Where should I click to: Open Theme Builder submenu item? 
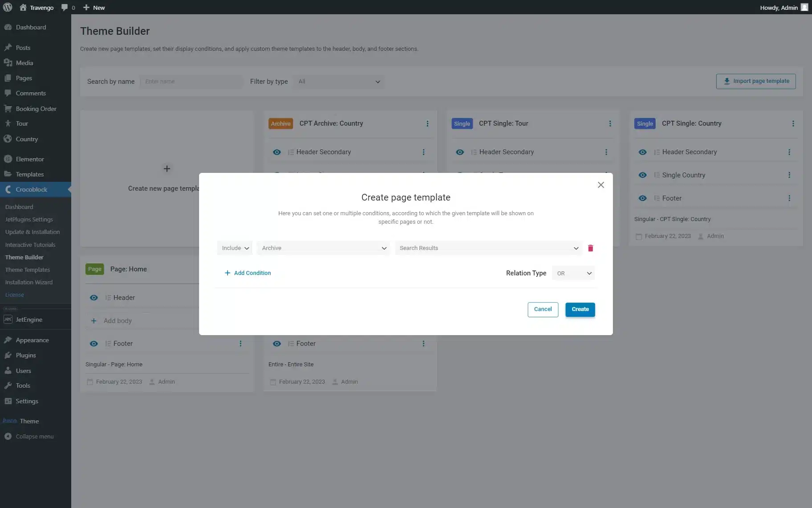click(24, 257)
